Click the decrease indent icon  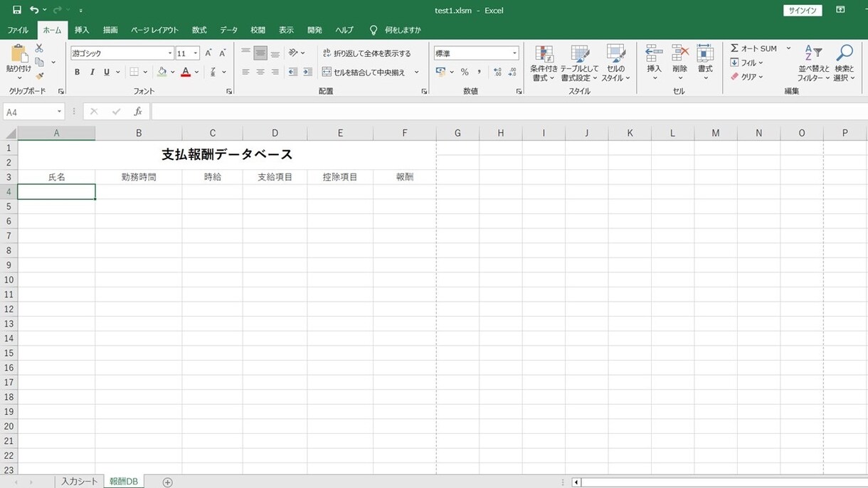293,72
